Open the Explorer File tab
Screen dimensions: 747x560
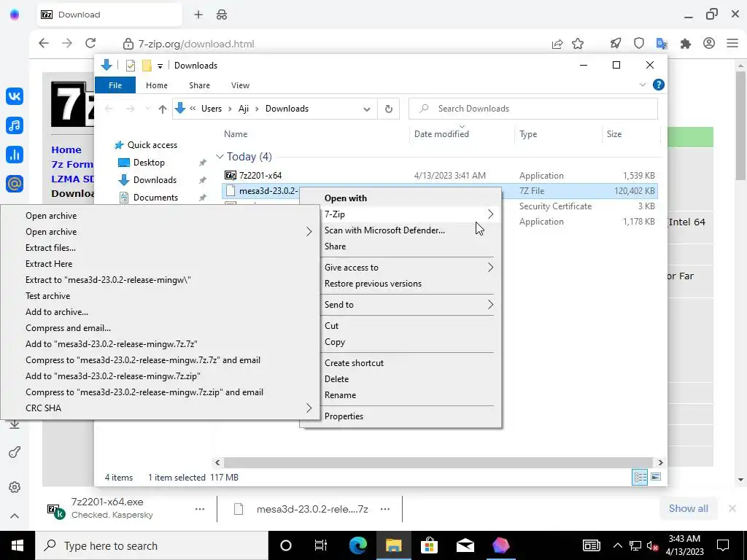click(115, 85)
